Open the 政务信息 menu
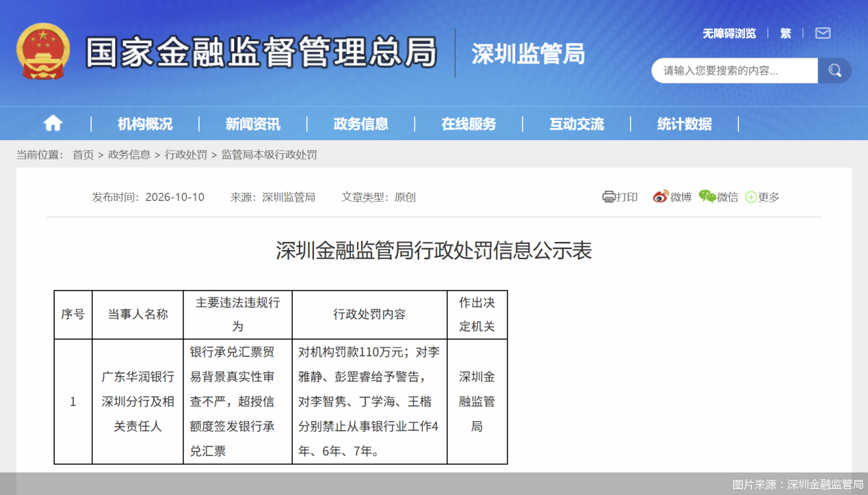The width and height of the screenshot is (868, 495). pyautogui.click(x=361, y=124)
